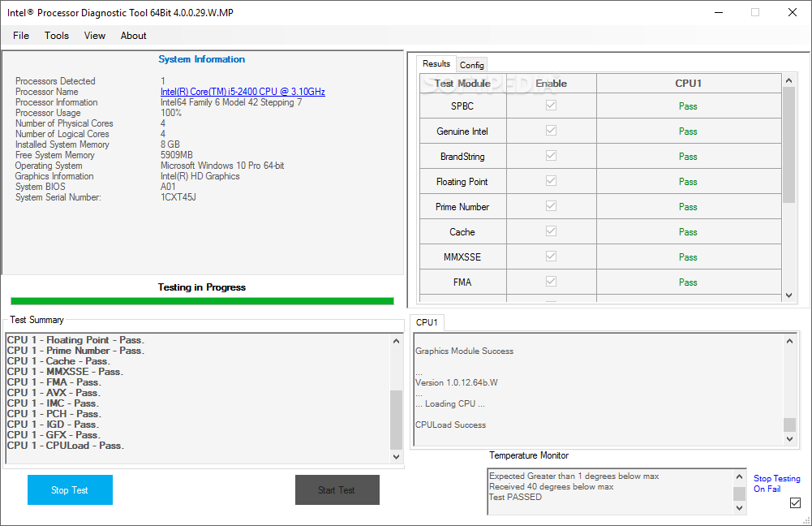Click the results table scroll down arrow

pyautogui.click(x=788, y=295)
